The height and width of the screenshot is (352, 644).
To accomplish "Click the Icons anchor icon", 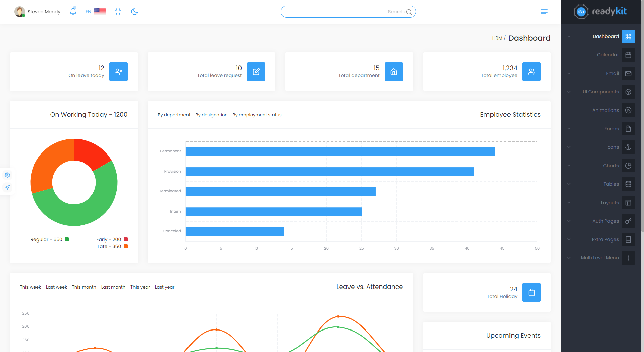I will (x=628, y=147).
